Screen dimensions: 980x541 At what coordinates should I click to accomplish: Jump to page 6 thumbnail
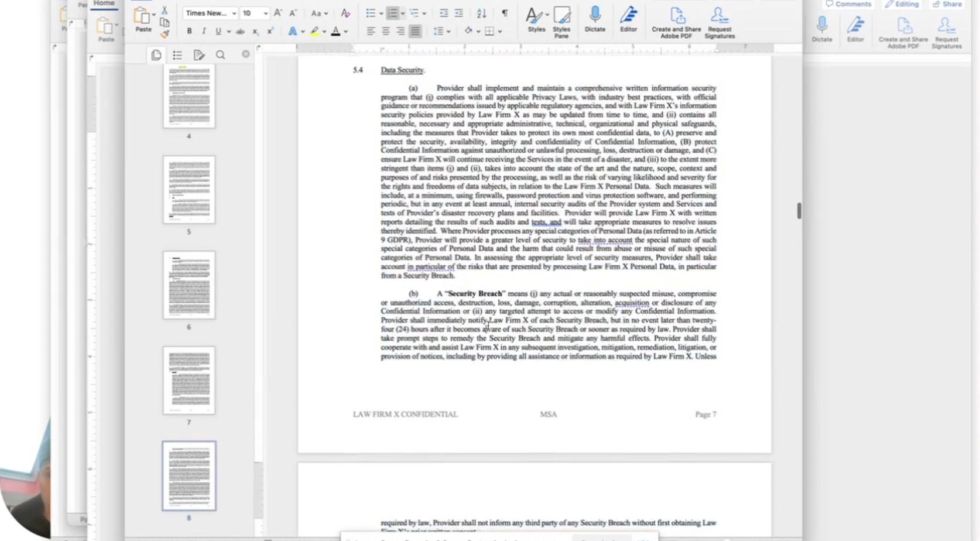tap(189, 285)
